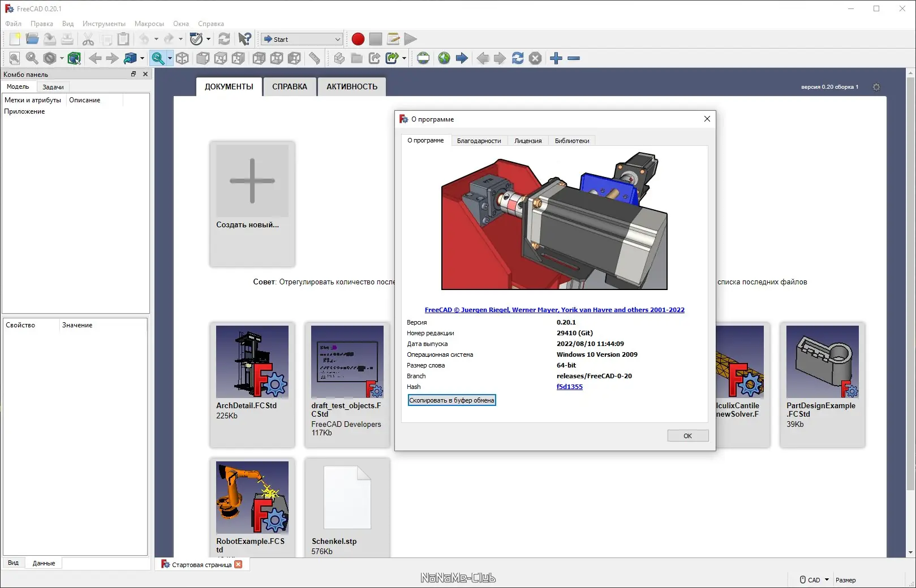Click the measure distance ruler icon
The width and height of the screenshot is (916, 588).
click(314, 58)
